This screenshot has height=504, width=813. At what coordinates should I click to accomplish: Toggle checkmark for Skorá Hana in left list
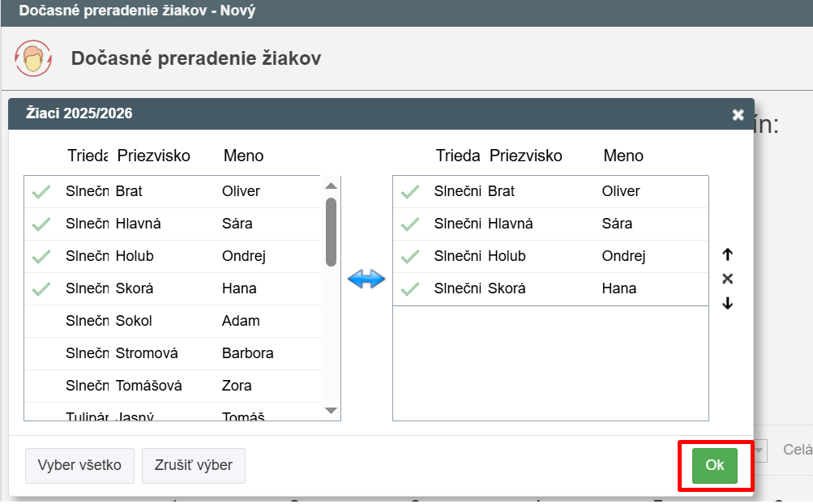pyautogui.click(x=41, y=289)
